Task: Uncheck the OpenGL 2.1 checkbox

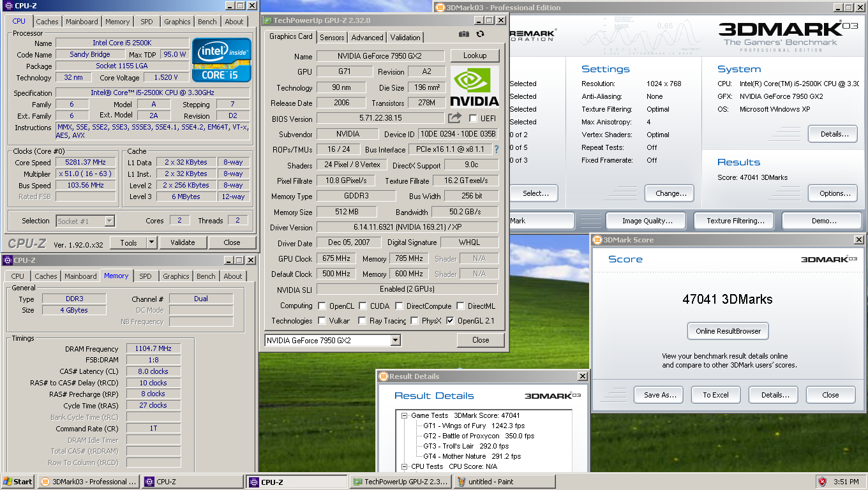Action: [450, 321]
